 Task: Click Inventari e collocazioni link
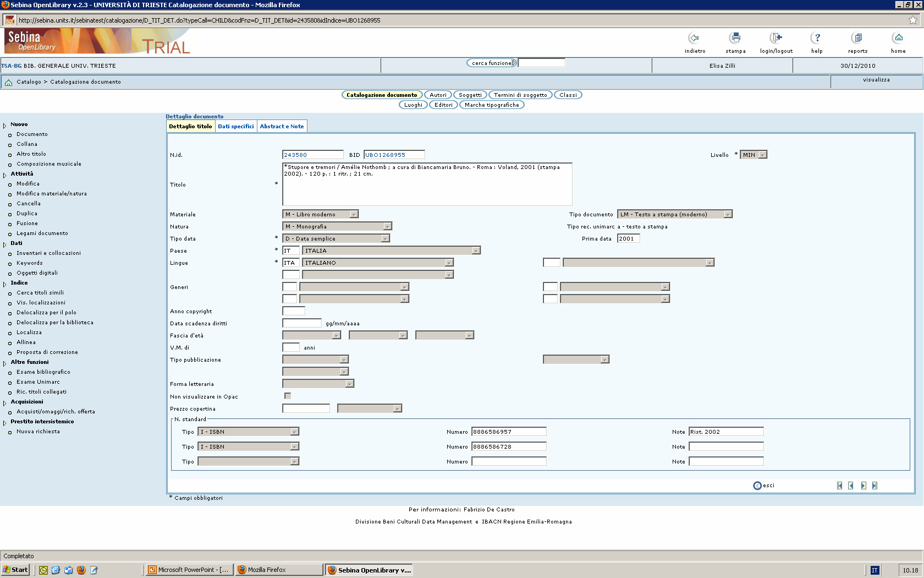coord(48,253)
